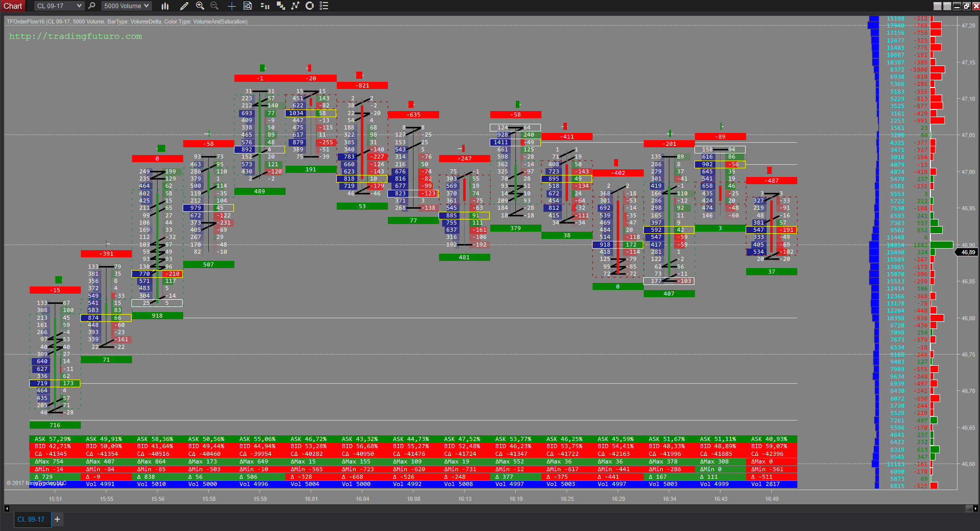Open the bar type chart style icon
The width and height of the screenshot is (980, 531).
(165, 6)
